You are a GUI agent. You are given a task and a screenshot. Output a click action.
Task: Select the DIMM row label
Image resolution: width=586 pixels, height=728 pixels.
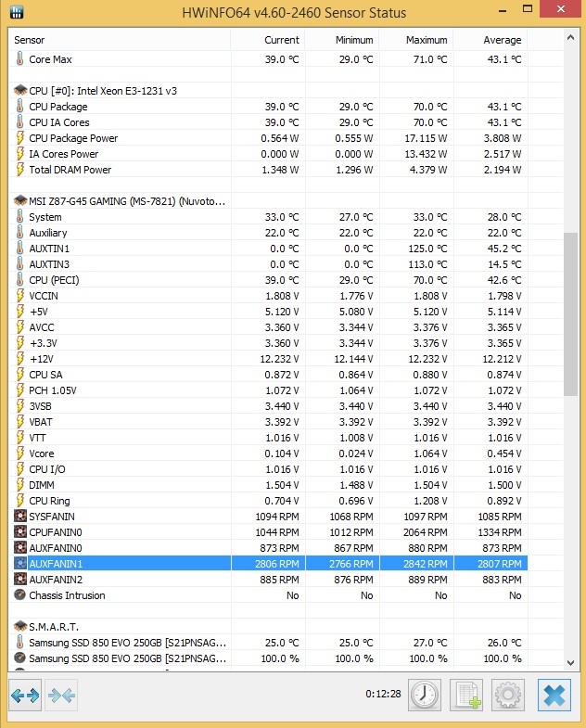coord(42,486)
